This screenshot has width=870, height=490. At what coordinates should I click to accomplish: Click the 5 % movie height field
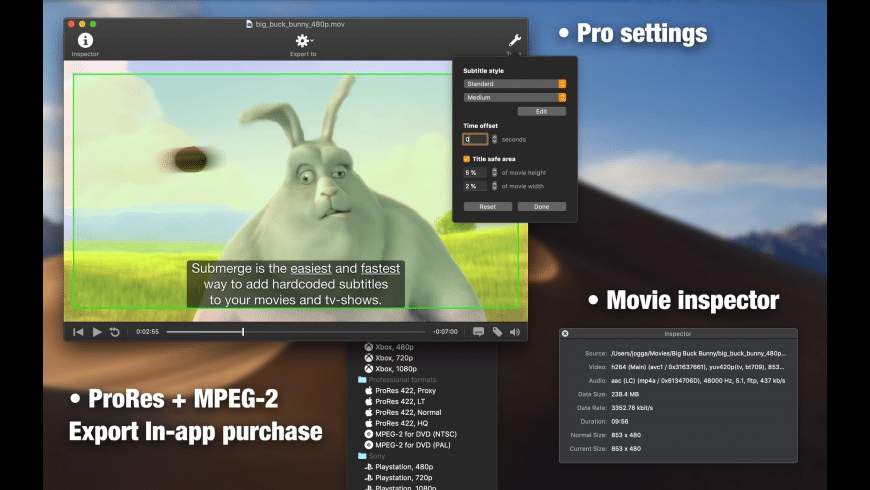[x=475, y=173]
